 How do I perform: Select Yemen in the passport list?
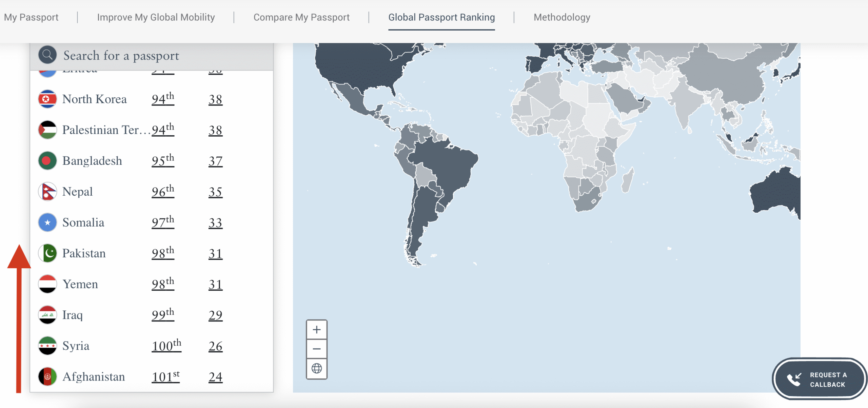(80, 284)
